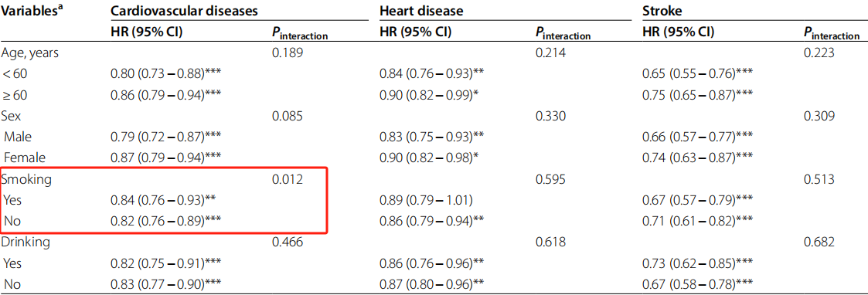Click smoking Yes heart disease HR 0.89 cell

pyautogui.click(x=424, y=200)
